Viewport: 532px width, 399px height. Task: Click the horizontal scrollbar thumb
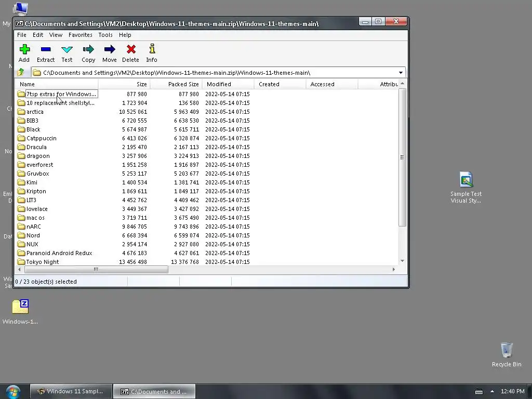tap(96, 270)
